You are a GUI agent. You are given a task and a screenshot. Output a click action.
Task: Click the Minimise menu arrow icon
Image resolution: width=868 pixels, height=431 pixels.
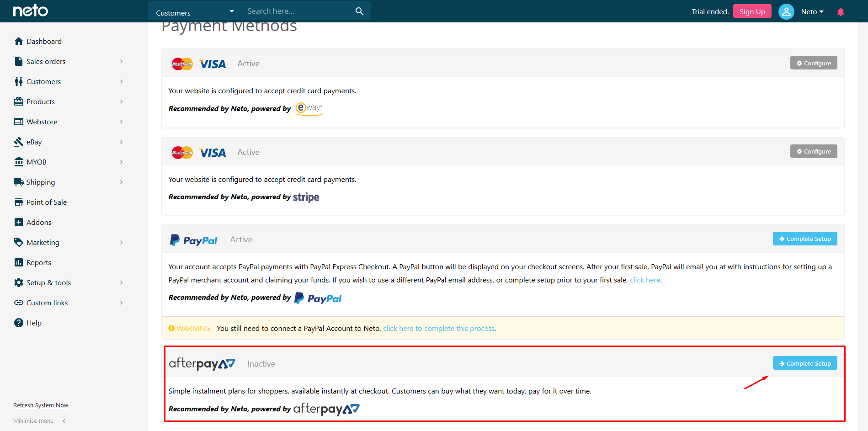(x=64, y=421)
